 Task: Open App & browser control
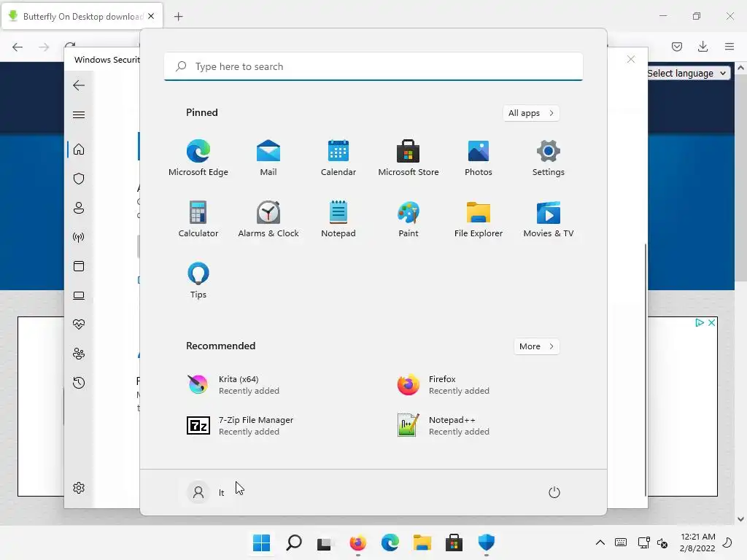coord(79,266)
